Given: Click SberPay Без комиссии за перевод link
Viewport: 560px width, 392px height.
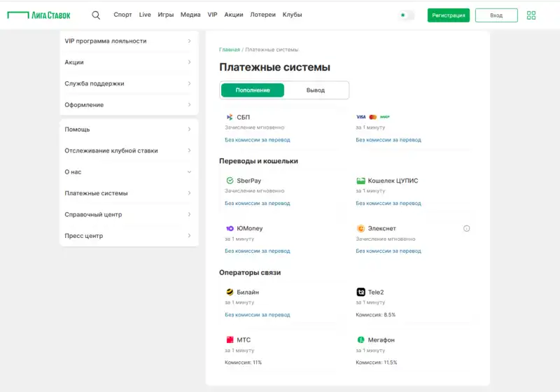Looking at the screenshot, I should 257,204.
